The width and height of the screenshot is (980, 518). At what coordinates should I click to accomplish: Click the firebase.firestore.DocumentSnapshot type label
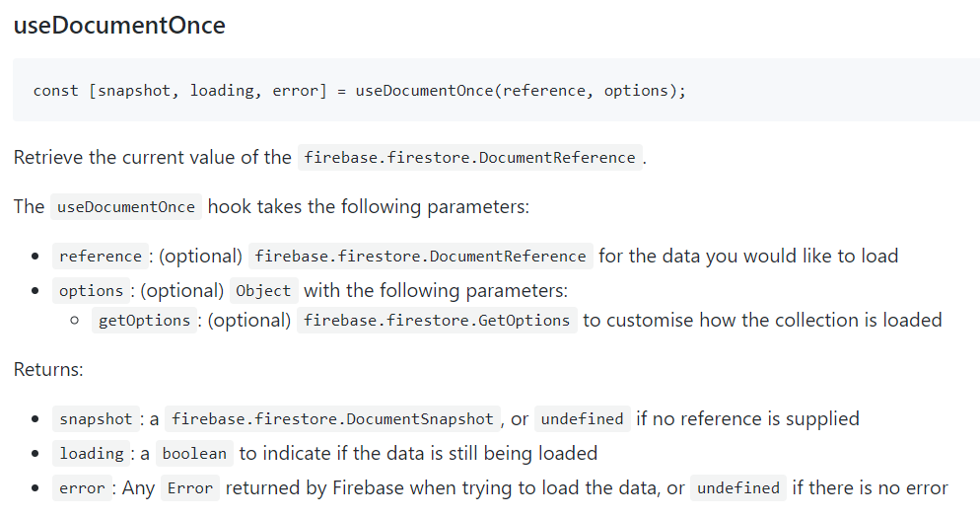coord(332,419)
